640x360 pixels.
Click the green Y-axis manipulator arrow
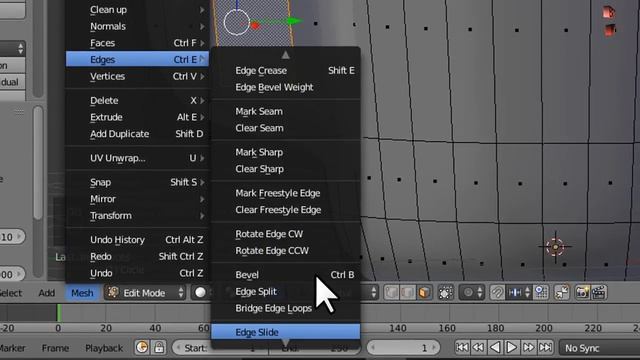click(295, 21)
